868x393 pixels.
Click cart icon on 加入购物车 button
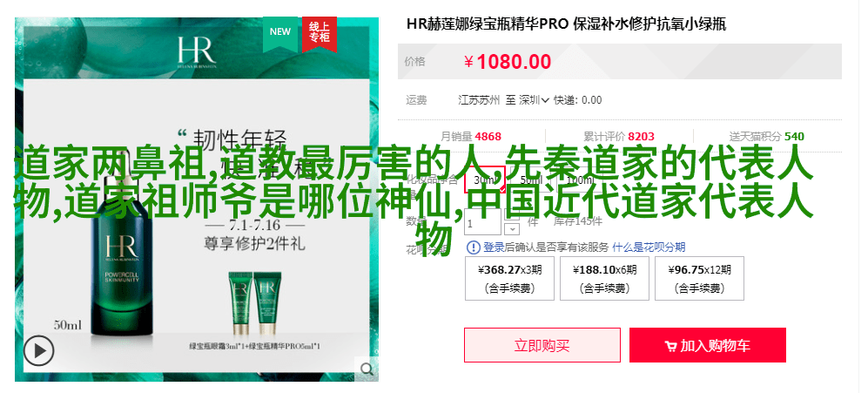pos(670,347)
